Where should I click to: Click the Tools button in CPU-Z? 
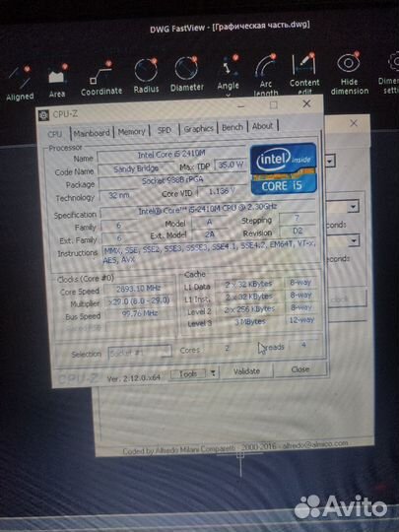pos(188,373)
